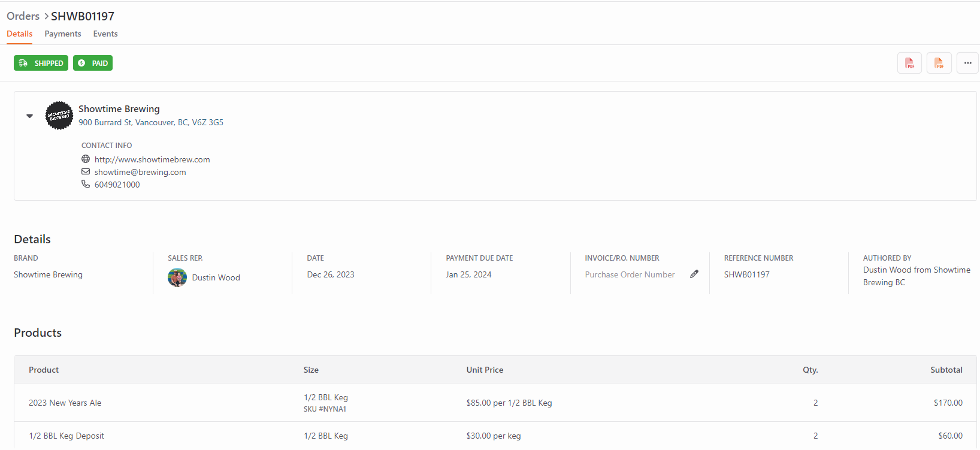Click the PAID status badge
The height and width of the screenshot is (450, 980).
click(x=93, y=63)
